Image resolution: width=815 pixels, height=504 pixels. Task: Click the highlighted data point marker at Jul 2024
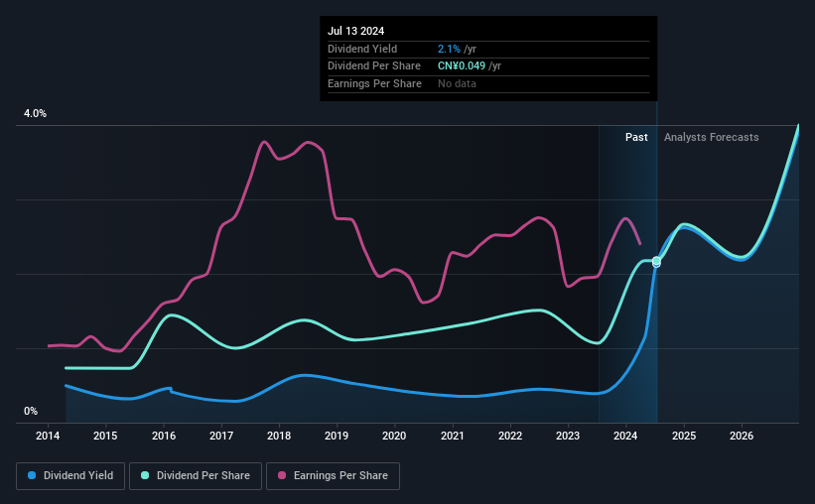click(x=656, y=261)
